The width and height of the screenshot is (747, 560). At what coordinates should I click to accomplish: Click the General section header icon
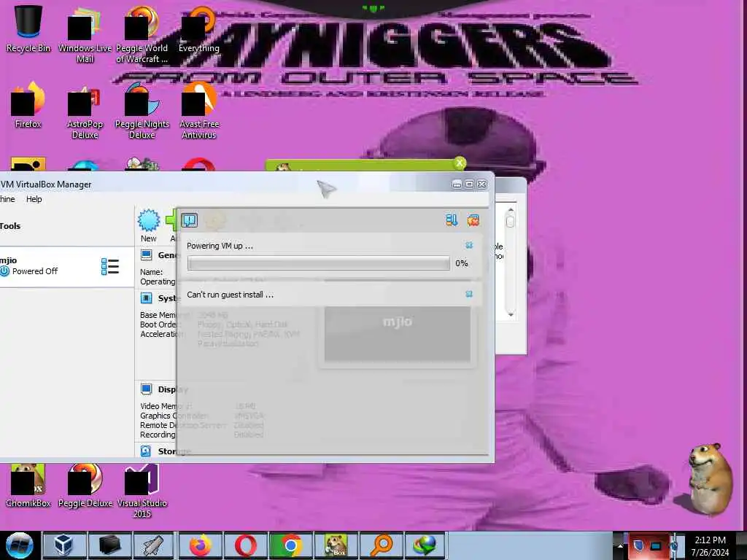146,255
